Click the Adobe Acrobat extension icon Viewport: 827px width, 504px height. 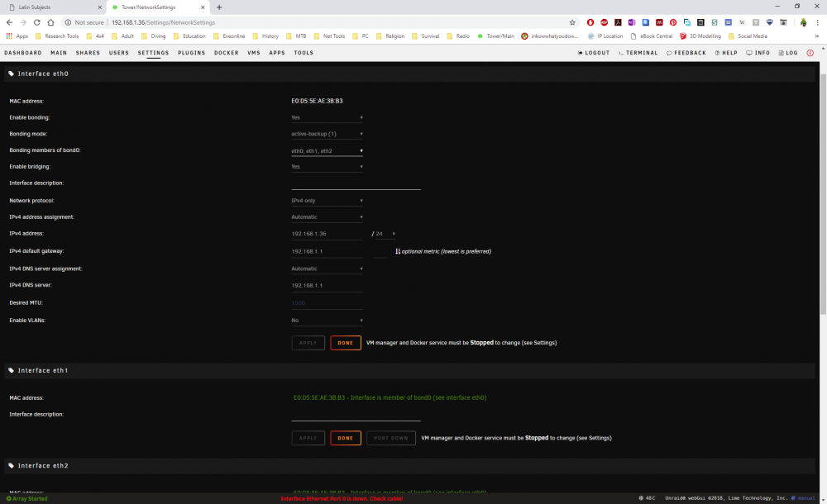618,22
